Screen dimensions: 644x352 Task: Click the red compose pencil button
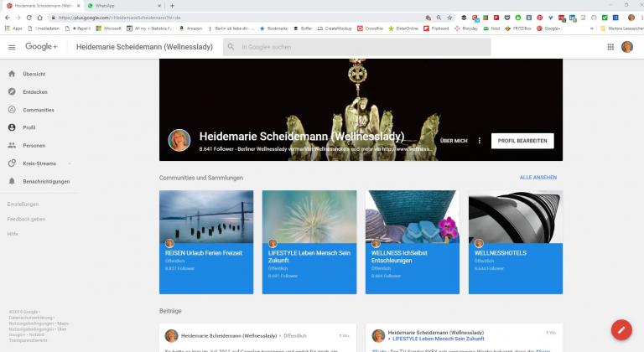[x=621, y=329]
